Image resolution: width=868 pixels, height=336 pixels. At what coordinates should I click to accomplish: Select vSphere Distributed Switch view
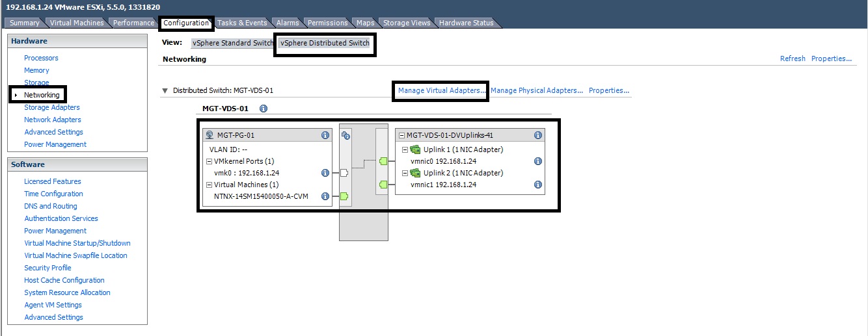tap(325, 43)
